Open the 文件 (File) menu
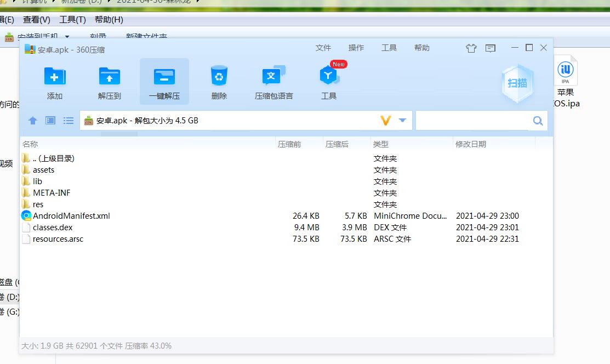 coord(323,48)
